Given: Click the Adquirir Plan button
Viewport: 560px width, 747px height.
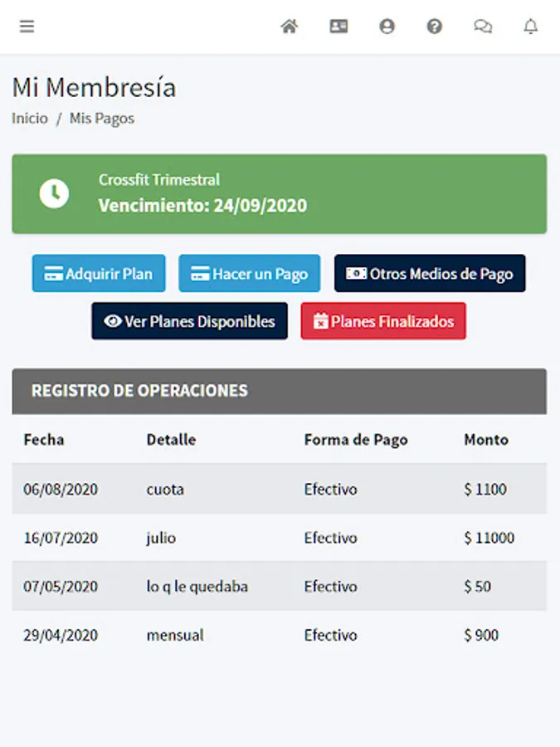Looking at the screenshot, I should tap(98, 273).
